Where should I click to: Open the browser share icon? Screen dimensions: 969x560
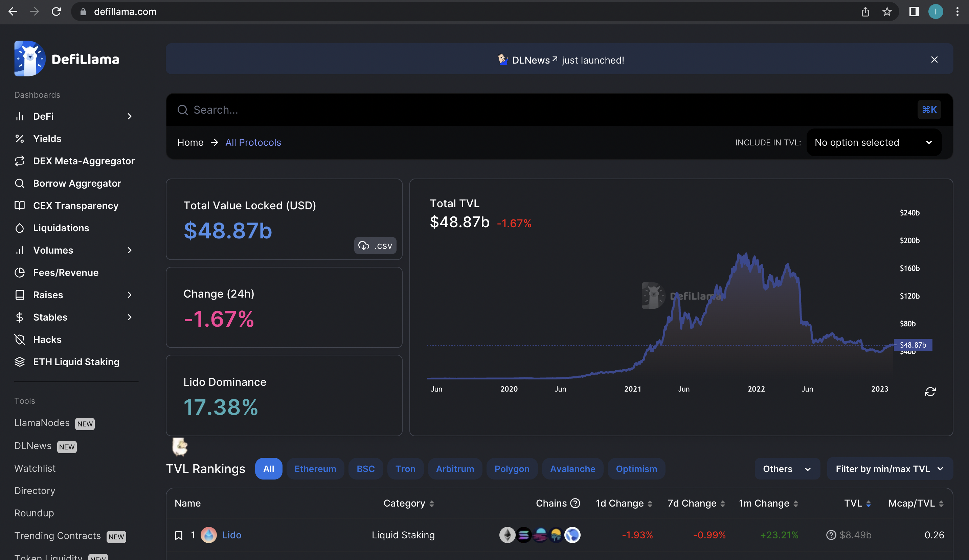865,11
